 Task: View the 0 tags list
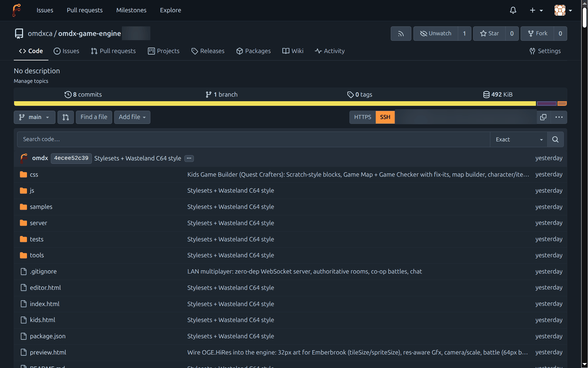(360, 94)
